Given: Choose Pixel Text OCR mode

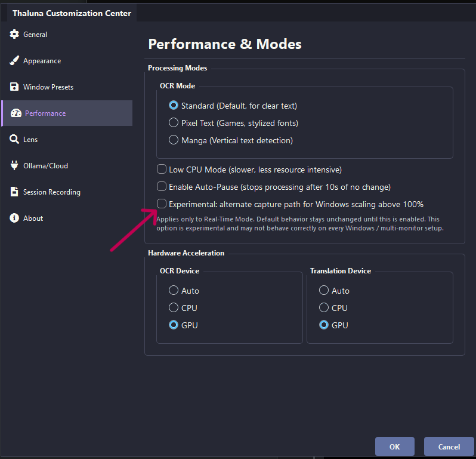Looking at the screenshot, I should tap(174, 123).
